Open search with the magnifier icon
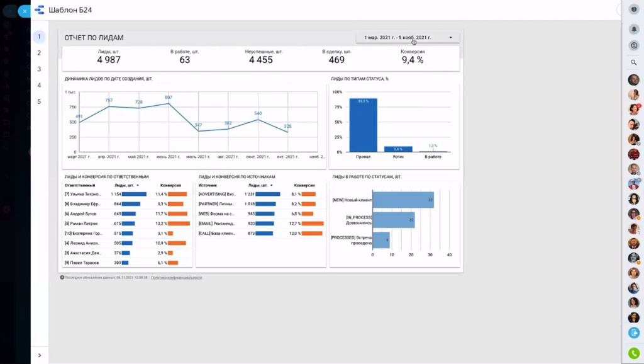The image size is (644, 364). click(634, 62)
